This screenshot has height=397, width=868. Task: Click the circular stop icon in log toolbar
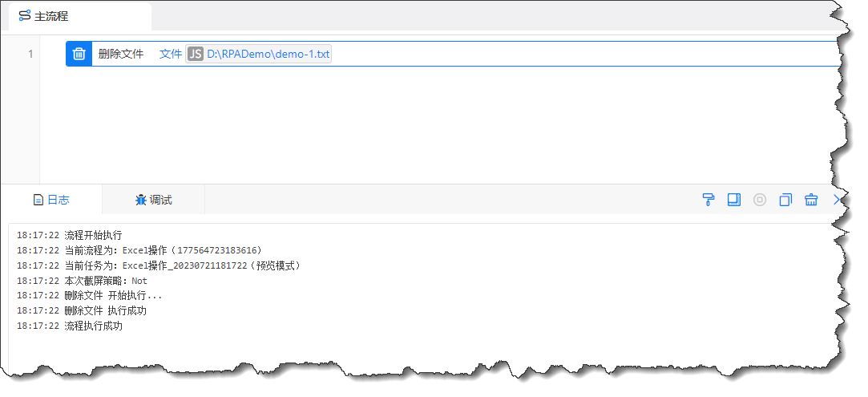pyautogui.click(x=760, y=200)
